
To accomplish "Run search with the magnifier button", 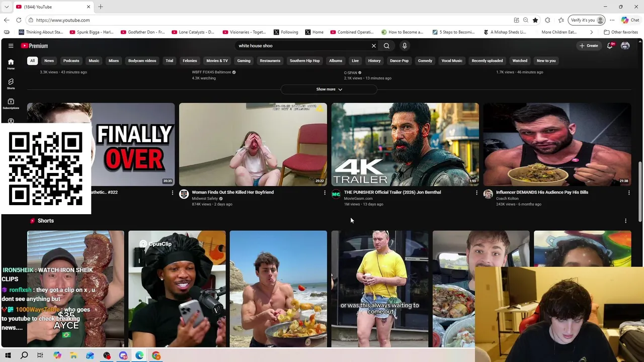I will (x=386, y=46).
